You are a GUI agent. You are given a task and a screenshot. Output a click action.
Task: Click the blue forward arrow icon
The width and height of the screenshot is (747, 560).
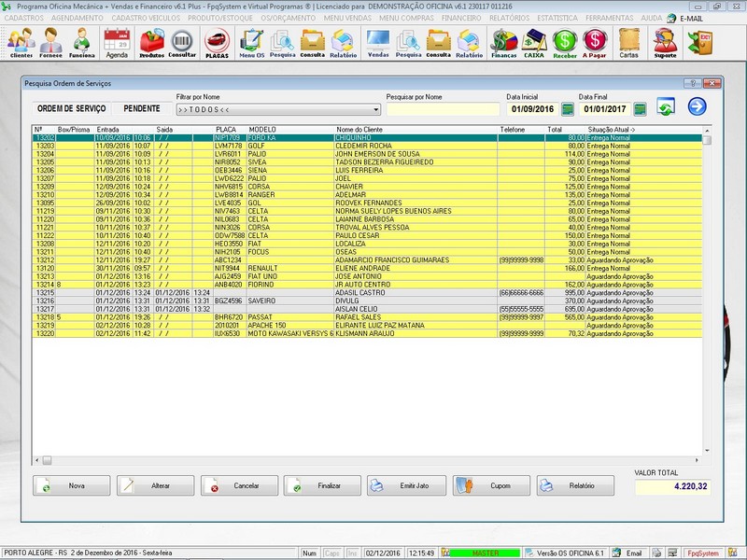pyautogui.click(x=697, y=106)
